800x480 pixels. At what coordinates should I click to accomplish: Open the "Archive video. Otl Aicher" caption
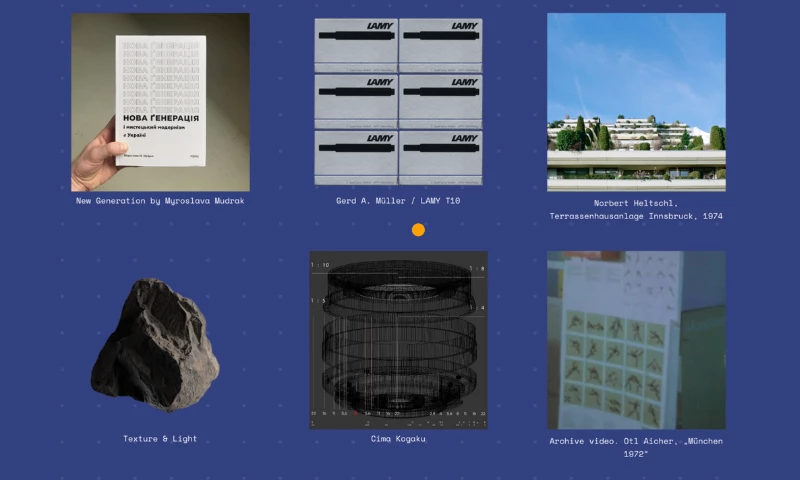click(636, 447)
